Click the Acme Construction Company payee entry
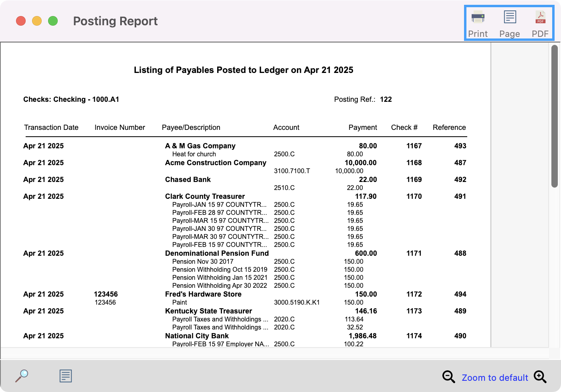Image resolution: width=561 pixels, height=392 pixels. point(216,163)
